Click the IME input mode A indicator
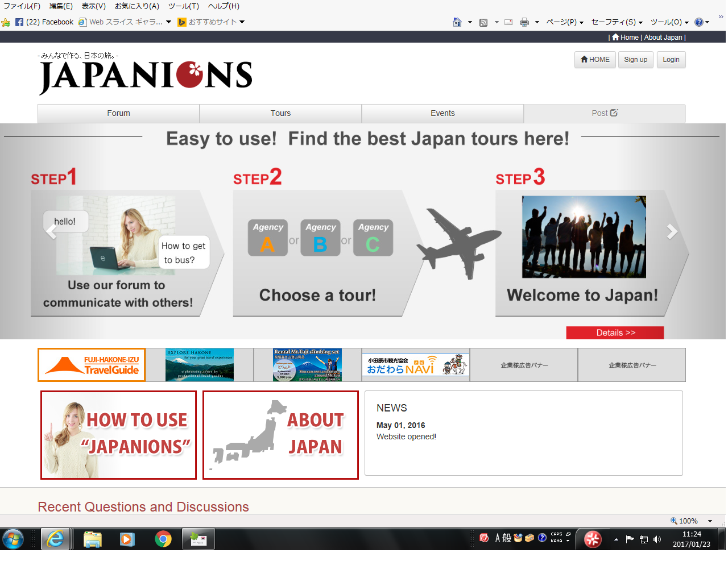This screenshot has height=582, width=728. click(x=498, y=538)
